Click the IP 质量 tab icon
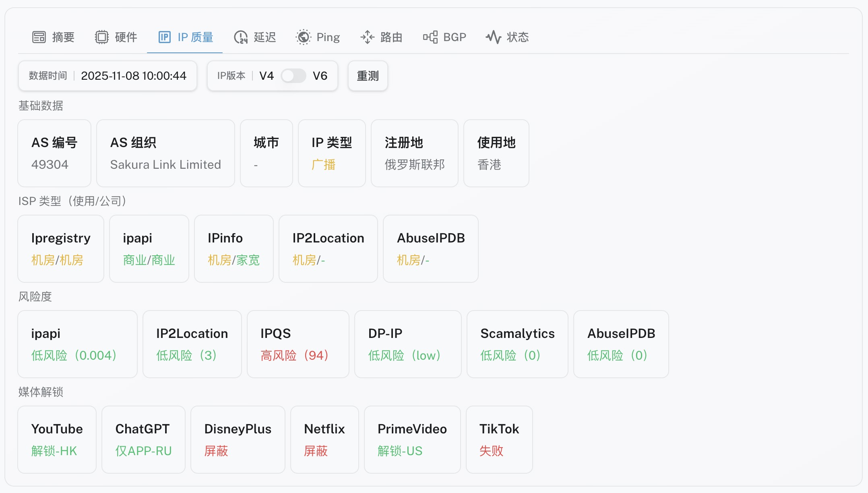The image size is (868, 493). point(164,37)
